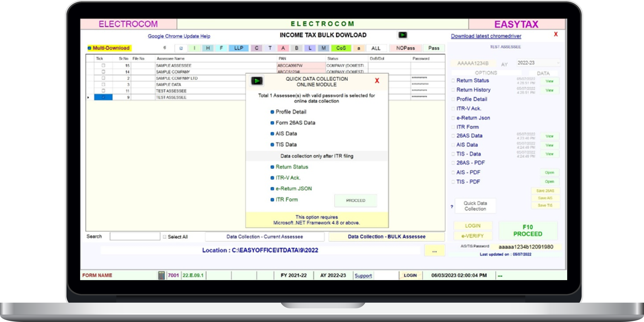Untick the selected TEST ASSESSEE row 9 checkbox
Screen dimensions: 644x322
[103, 97]
